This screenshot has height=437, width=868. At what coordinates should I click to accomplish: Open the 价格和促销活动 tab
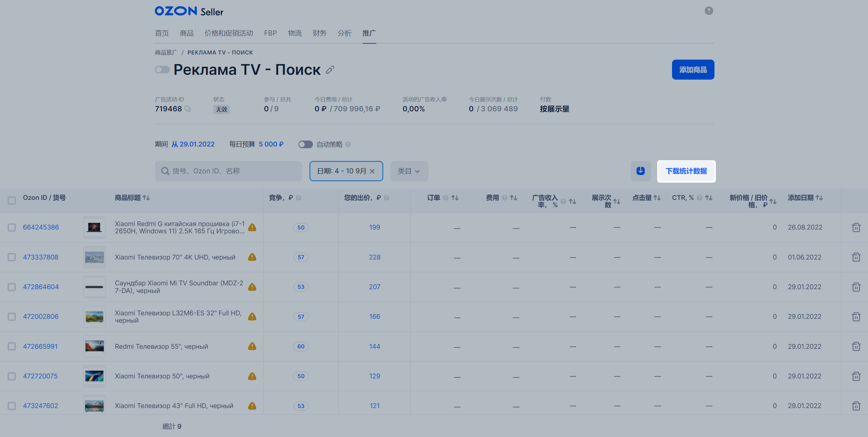[229, 33]
